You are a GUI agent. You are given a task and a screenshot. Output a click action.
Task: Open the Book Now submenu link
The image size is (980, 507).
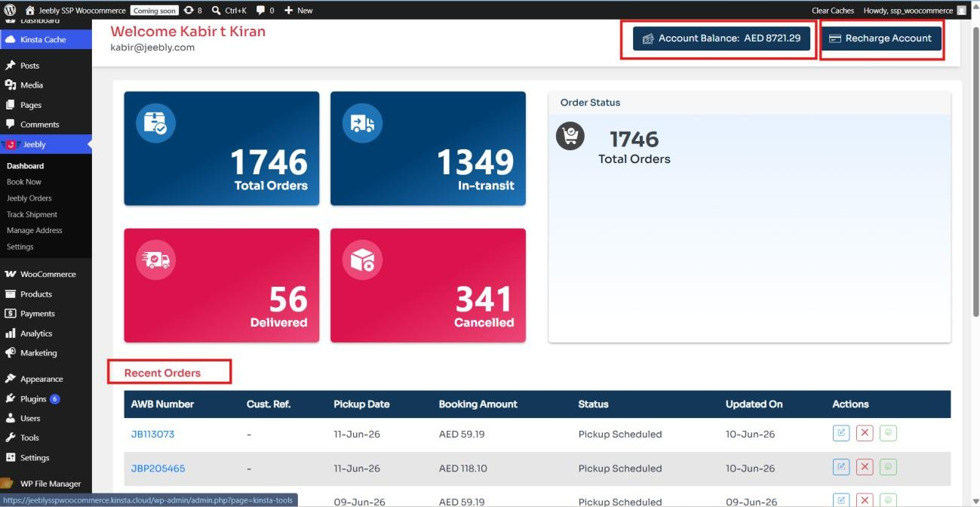24,182
